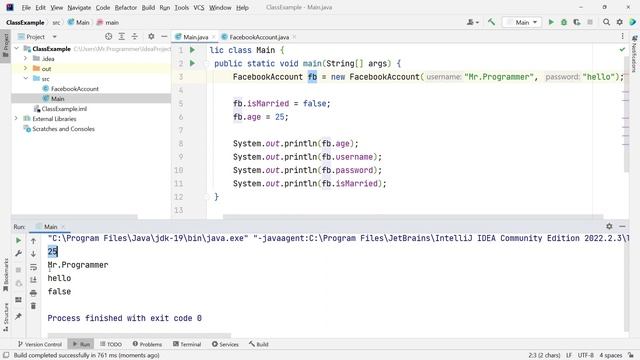640x360 pixels.
Task: Expand External Libraries node
Action: [16, 119]
